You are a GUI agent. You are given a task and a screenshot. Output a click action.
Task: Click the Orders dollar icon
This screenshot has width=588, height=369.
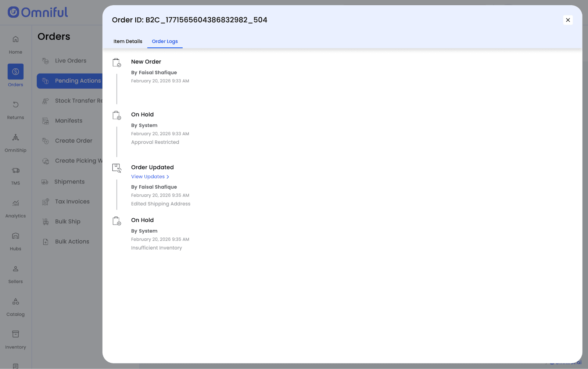click(x=15, y=72)
